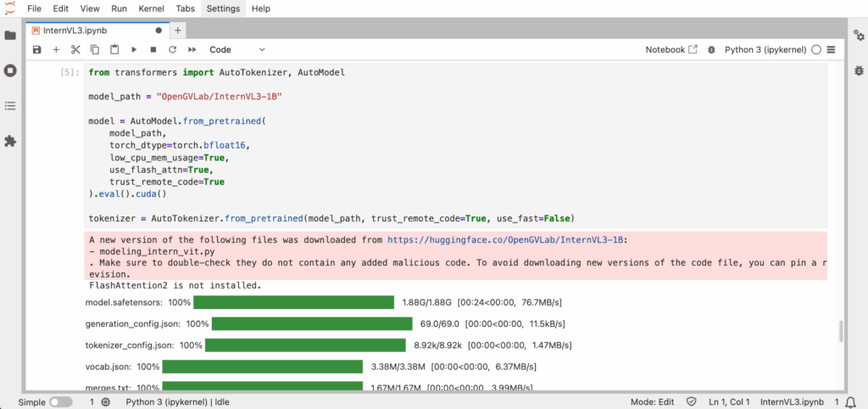Open the notebook toolbar hamburger menu
Image resolution: width=868 pixels, height=409 pixels.
pos(831,50)
